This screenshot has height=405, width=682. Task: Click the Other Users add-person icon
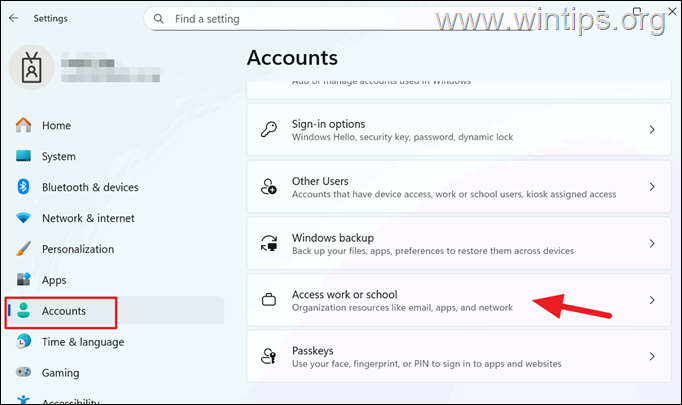click(x=269, y=187)
